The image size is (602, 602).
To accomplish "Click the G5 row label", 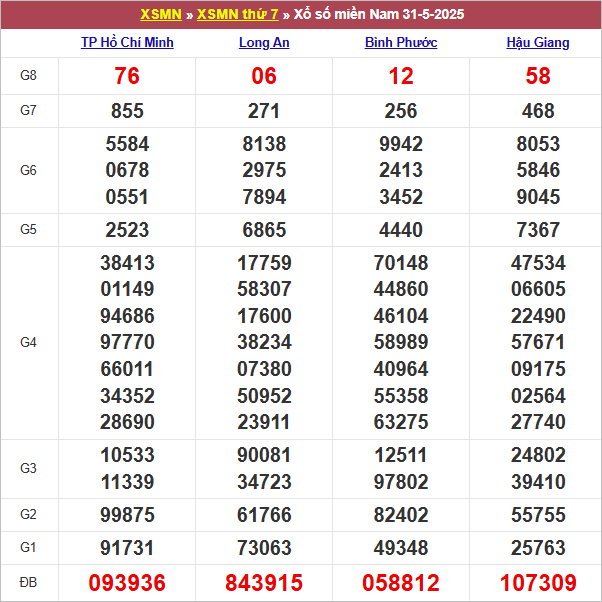I will pyautogui.click(x=28, y=230).
